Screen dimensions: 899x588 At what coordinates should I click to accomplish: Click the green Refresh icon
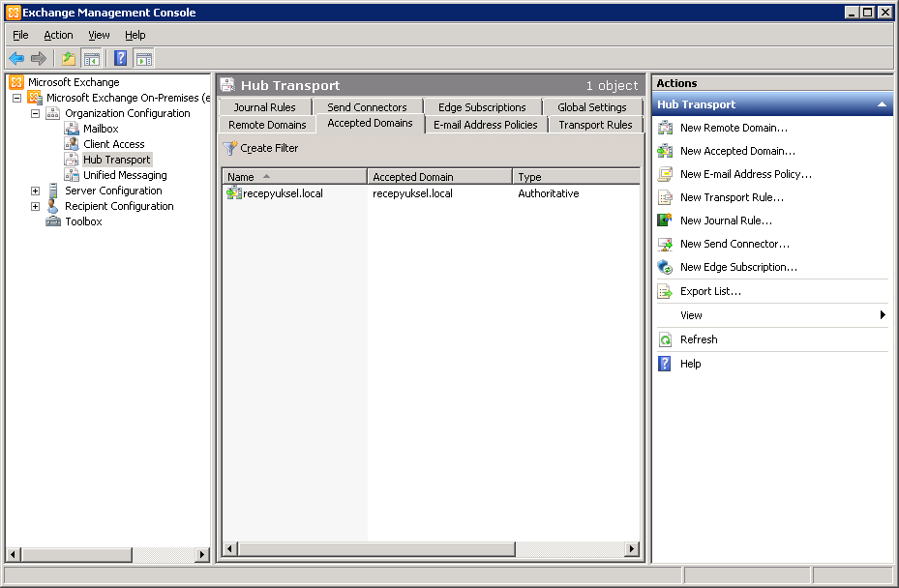coord(665,339)
